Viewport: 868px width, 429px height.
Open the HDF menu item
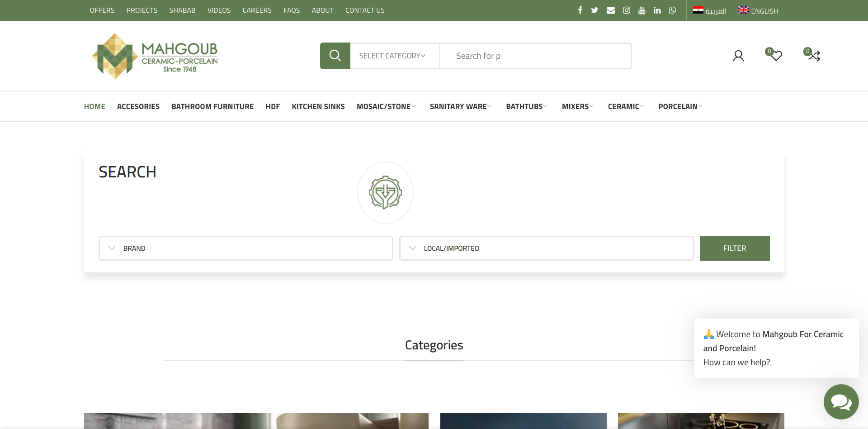pos(273,106)
